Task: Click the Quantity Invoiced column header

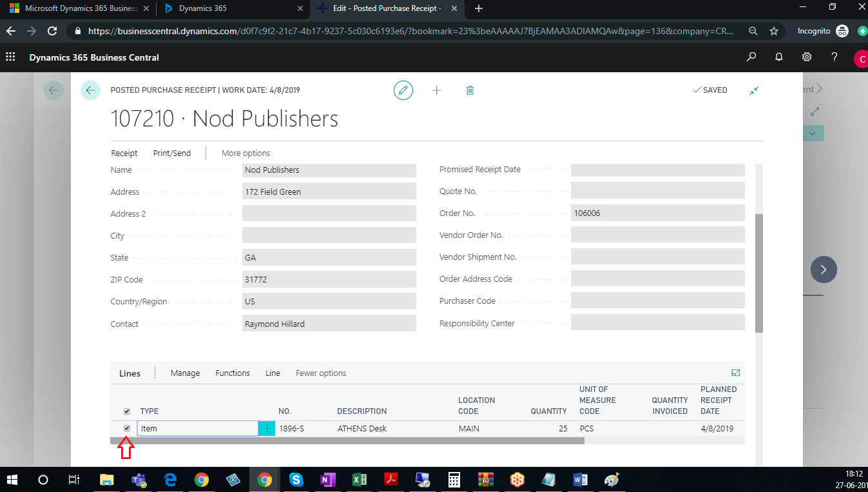Action: click(670, 406)
